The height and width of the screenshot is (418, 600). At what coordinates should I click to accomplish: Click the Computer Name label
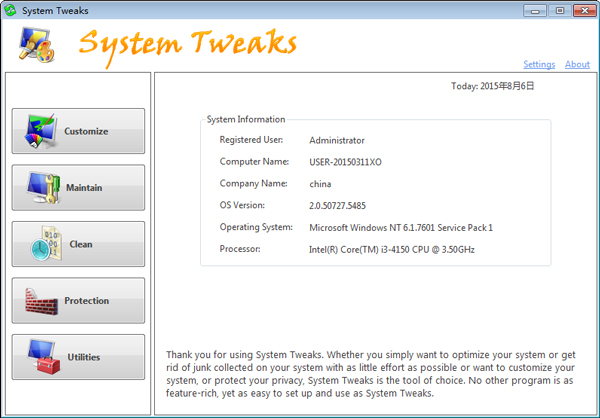(254, 162)
